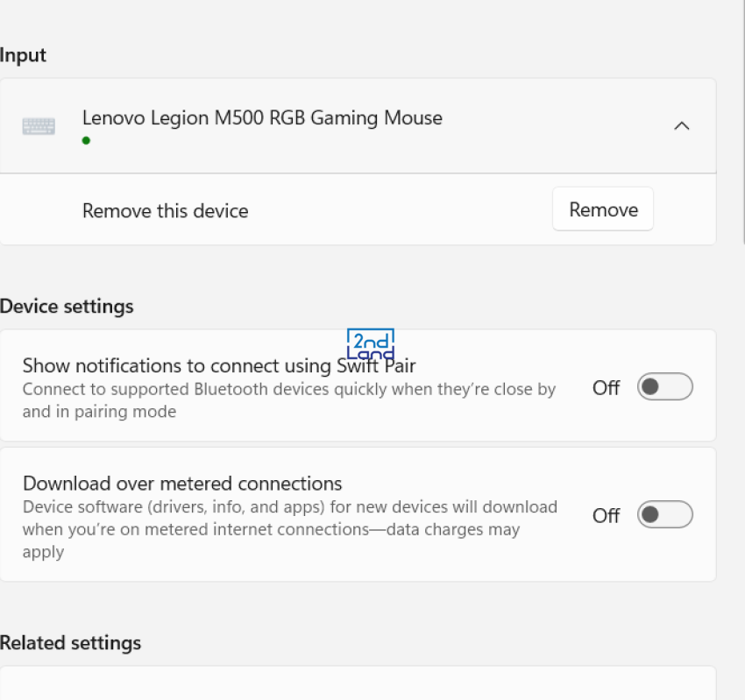
Task: Click the Remove button for this device
Action: [x=602, y=209]
